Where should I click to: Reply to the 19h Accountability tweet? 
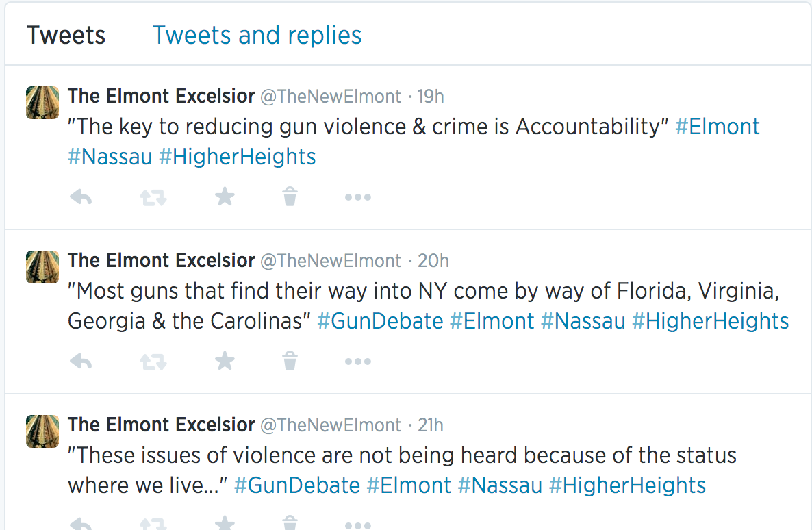coord(81,198)
